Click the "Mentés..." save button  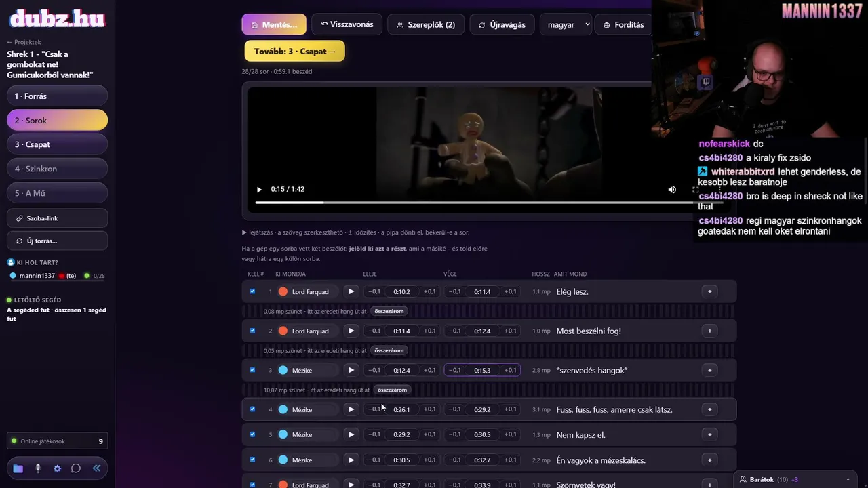(274, 25)
